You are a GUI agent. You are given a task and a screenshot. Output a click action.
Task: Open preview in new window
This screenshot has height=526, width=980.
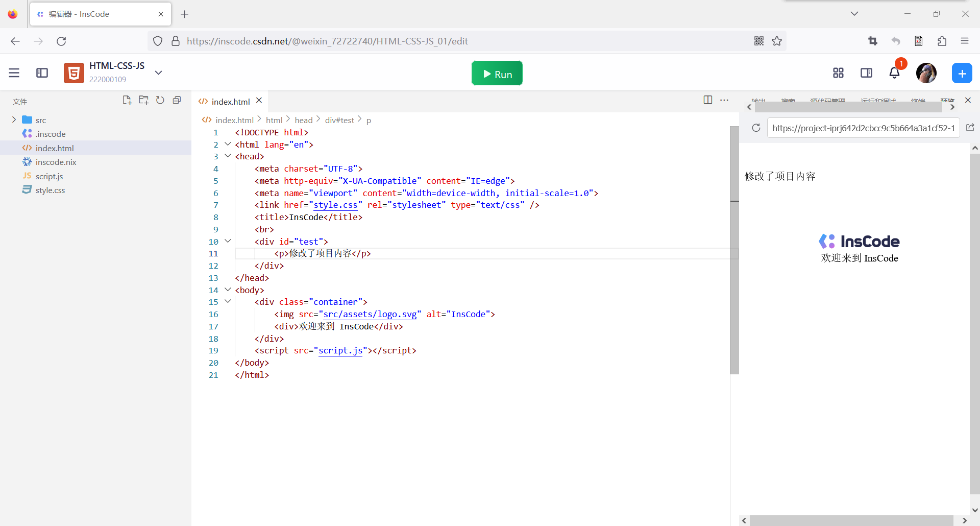click(x=970, y=128)
